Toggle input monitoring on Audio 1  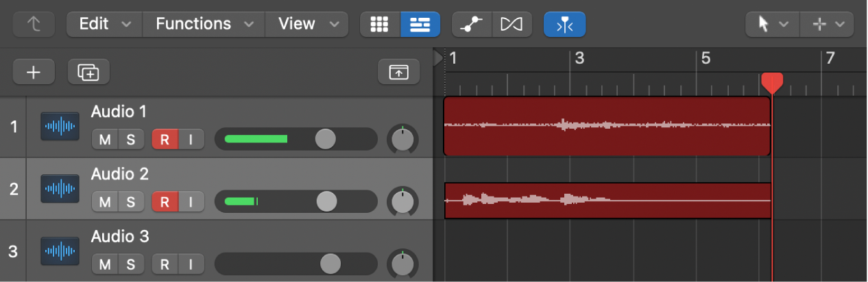[x=191, y=140]
